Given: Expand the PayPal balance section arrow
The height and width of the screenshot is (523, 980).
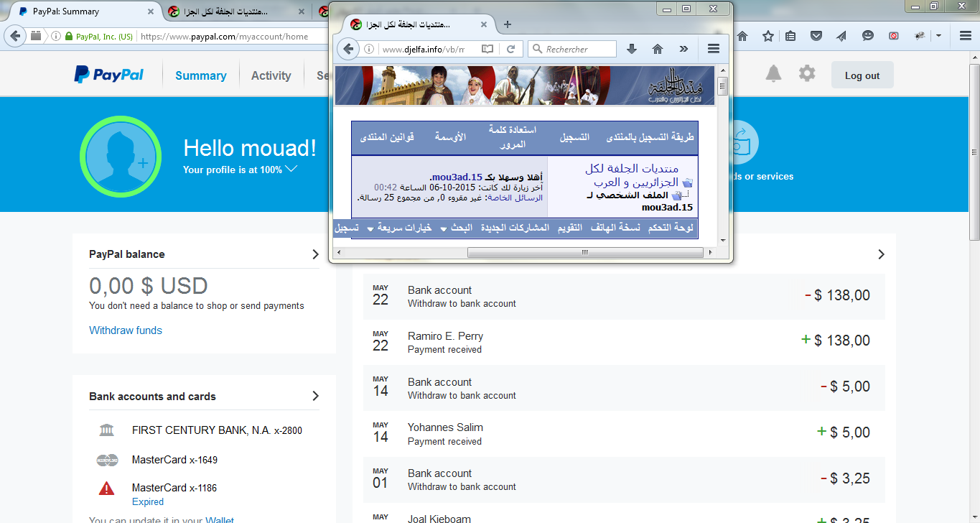Looking at the screenshot, I should pos(315,254).
